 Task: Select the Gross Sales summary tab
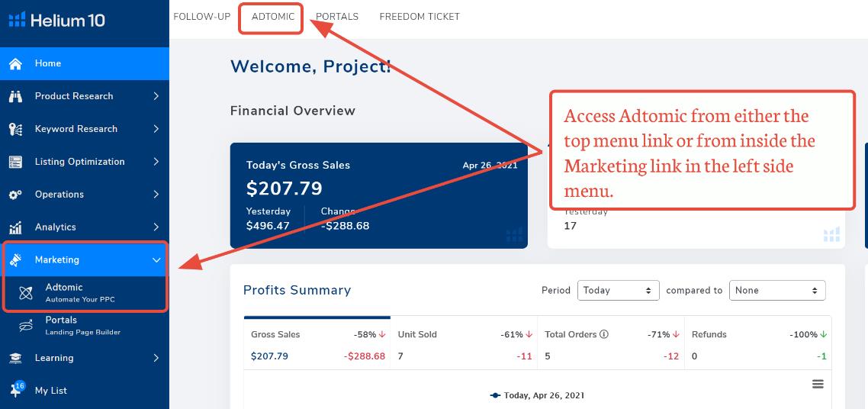point(317,344)
